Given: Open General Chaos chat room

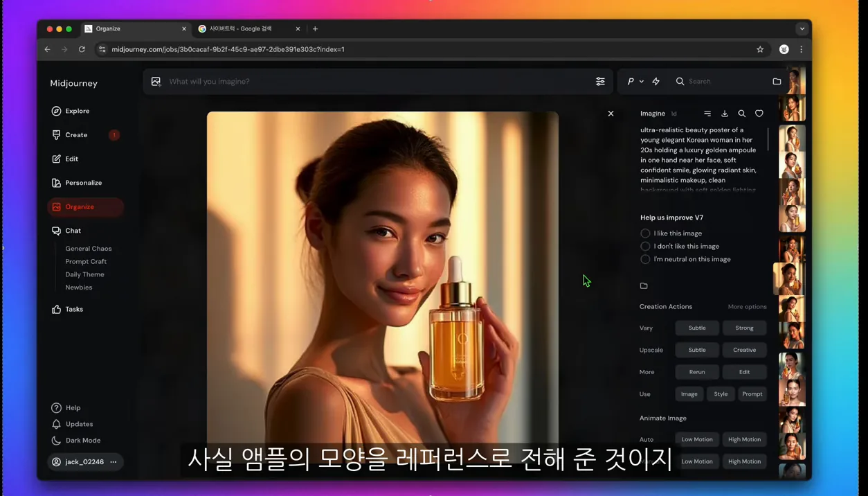Looking at the screenshot, I should [x=89, y=249].
